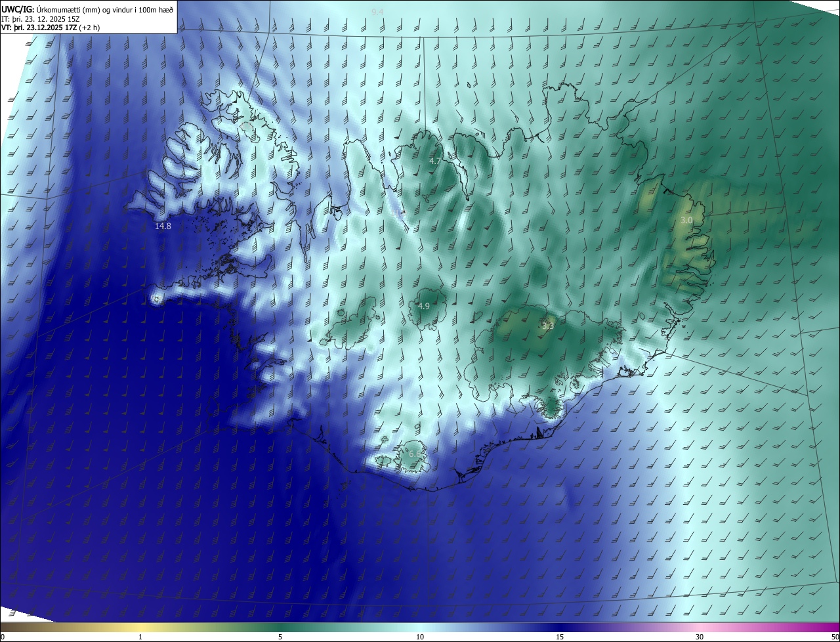Click the 3.0 value label in the east
Screen dimensions: 840x642
(x=686, y=221)
